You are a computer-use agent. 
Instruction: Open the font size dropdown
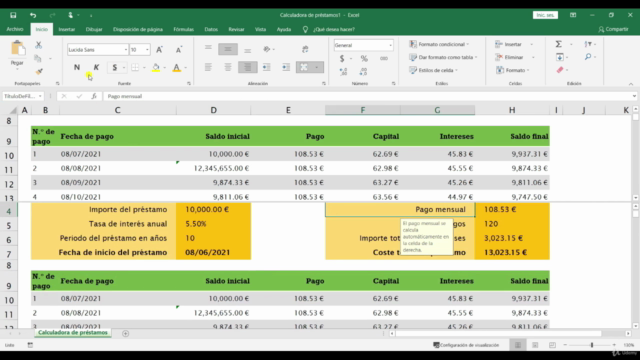(147, 49)
